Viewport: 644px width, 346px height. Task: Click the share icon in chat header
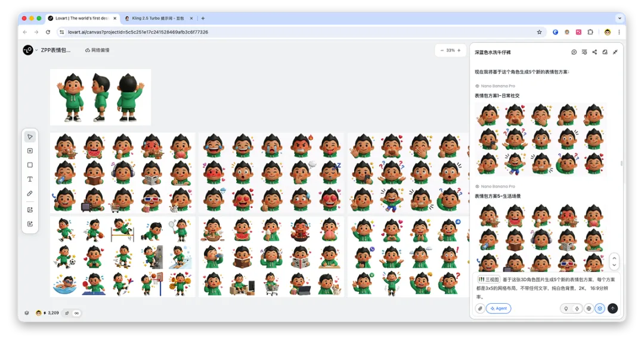(595, 52)
